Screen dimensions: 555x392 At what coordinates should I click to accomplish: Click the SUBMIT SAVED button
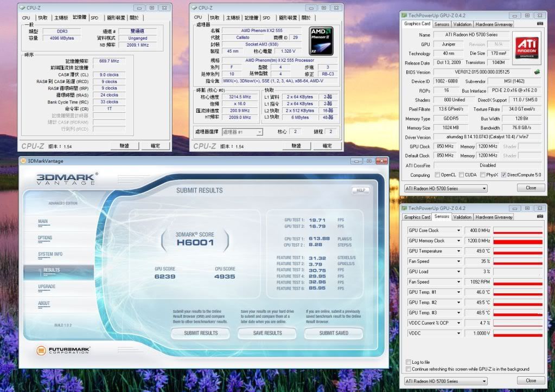coord(334,333)
